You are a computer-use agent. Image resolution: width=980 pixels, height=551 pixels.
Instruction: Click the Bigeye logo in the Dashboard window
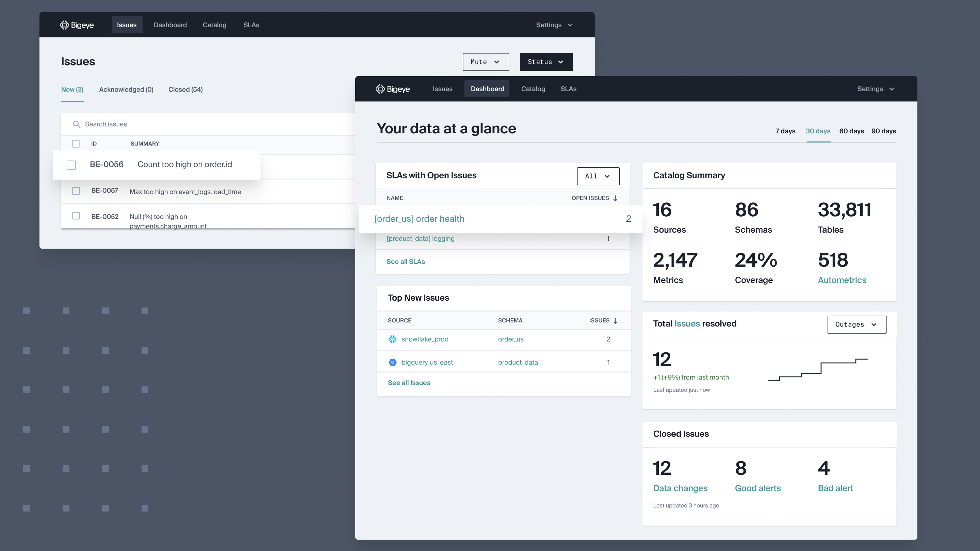393,88
